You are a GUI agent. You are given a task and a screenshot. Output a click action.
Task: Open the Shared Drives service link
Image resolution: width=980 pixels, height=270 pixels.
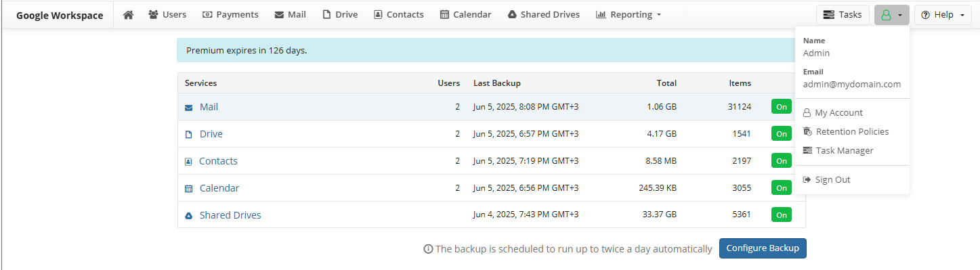[230, 215]
